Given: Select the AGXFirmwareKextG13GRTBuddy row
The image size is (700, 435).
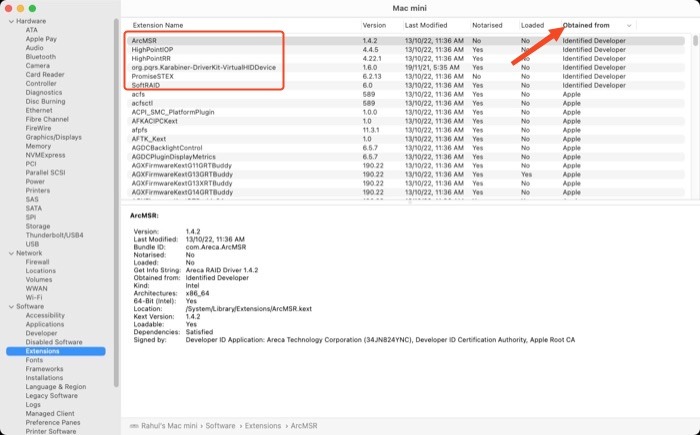Looking at the screenshot, I should [405, 175].
